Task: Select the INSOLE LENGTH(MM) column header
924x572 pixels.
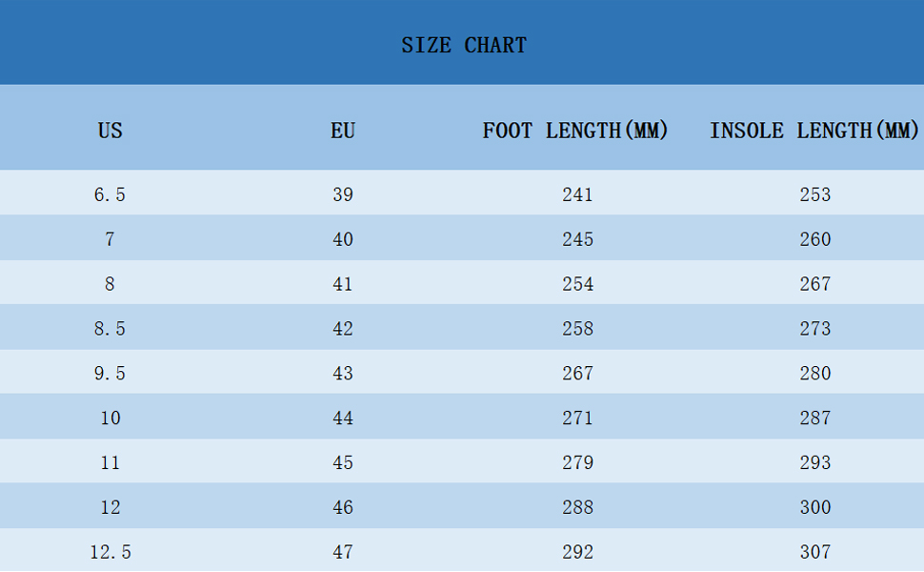Action: [x=814, y=131]
